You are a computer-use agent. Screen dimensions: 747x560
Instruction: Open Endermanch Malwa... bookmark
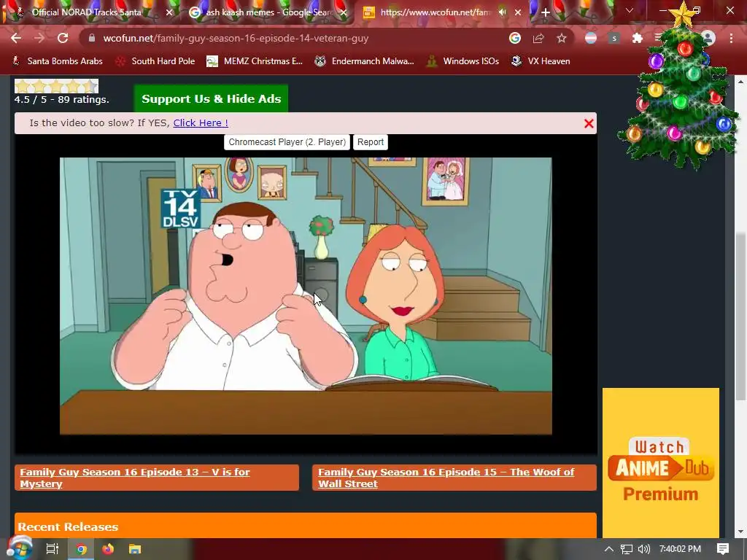[365, 61]
